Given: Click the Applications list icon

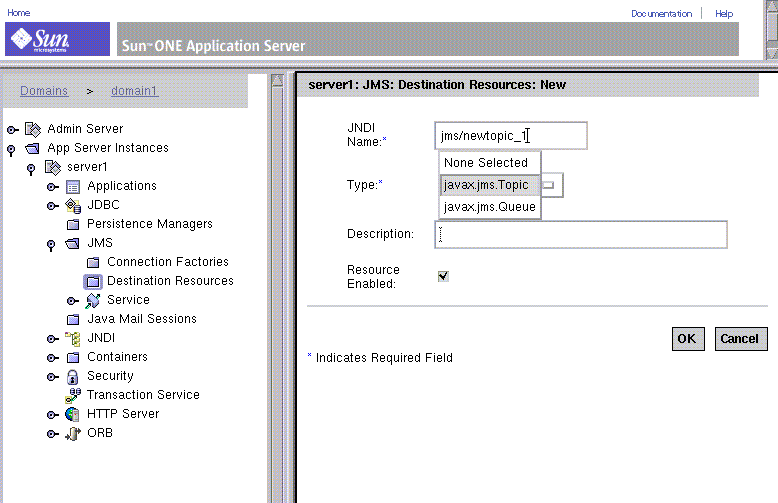Looking at the screenshot, I should tap(73, 187).
